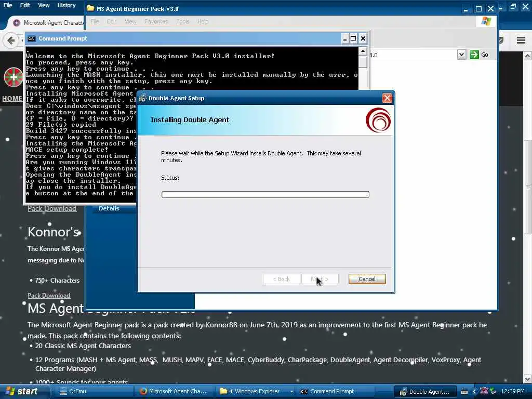Switch to Microsoft Agent Cha... Firefox taskbar button
This screenshot has width=532, height=399.
(174, 391)
